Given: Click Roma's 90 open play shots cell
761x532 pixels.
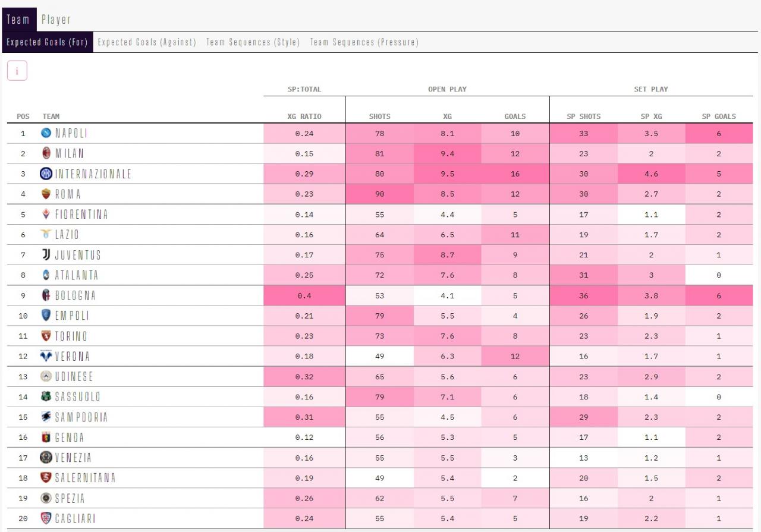Looking at the screenshot, I should click(x=379, y=194).
